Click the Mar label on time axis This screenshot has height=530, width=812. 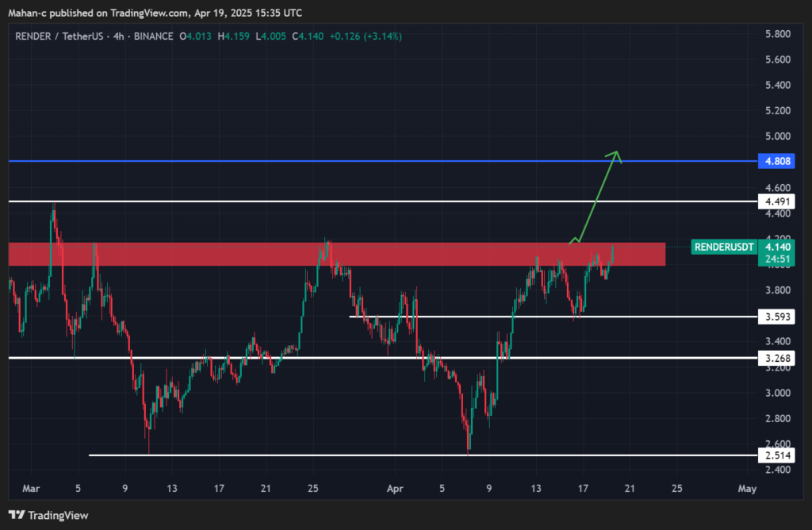click(30, 489)
